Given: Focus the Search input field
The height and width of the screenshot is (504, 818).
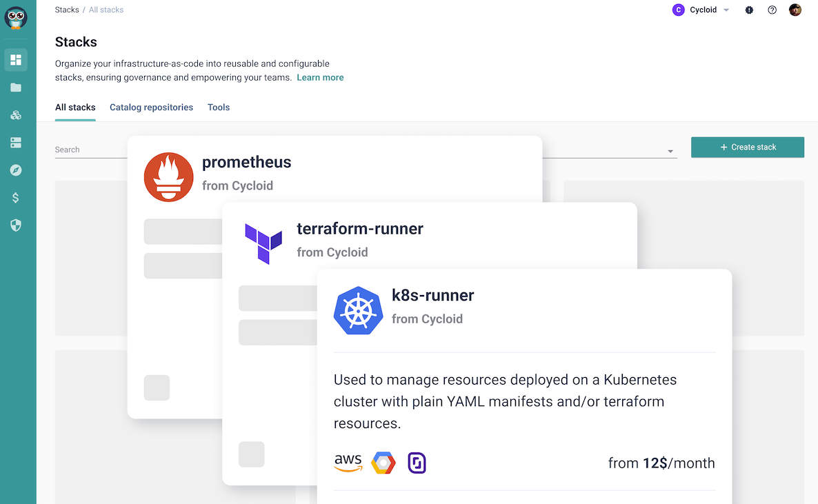Looking at the screenshot, I should coord(91,150).
